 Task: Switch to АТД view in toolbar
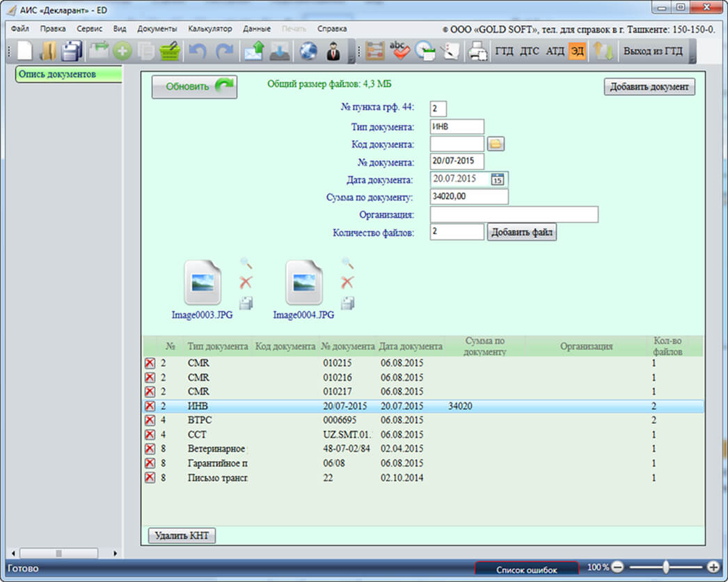555,51
